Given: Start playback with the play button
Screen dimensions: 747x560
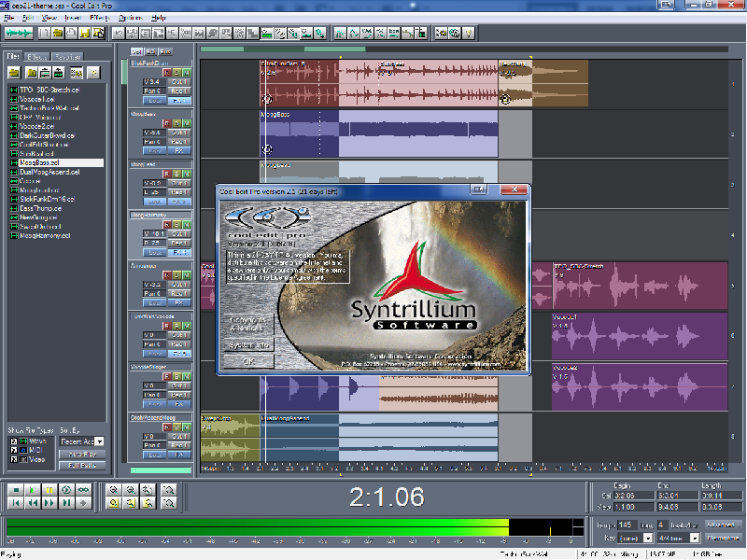Looking at the screenshot, I should coord(33,489).
